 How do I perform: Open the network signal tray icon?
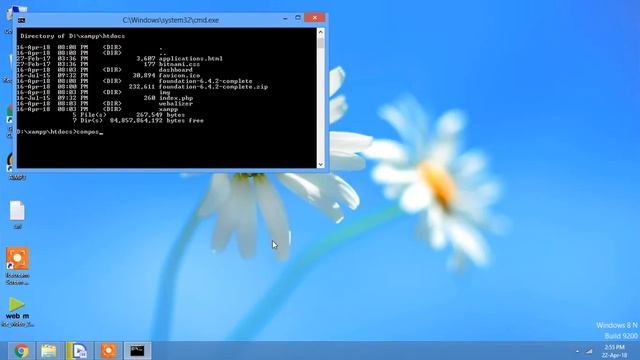tap(589, 351)
